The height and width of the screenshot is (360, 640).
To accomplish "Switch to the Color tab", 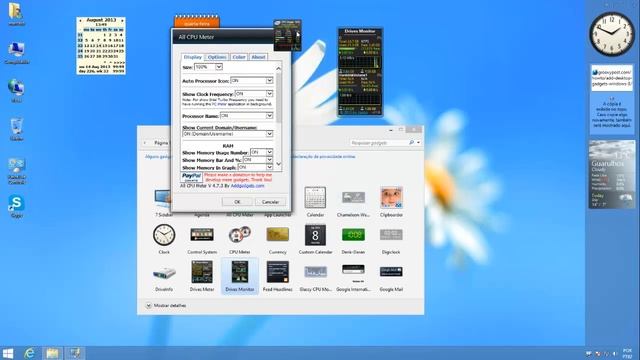I will click(239, 57).
